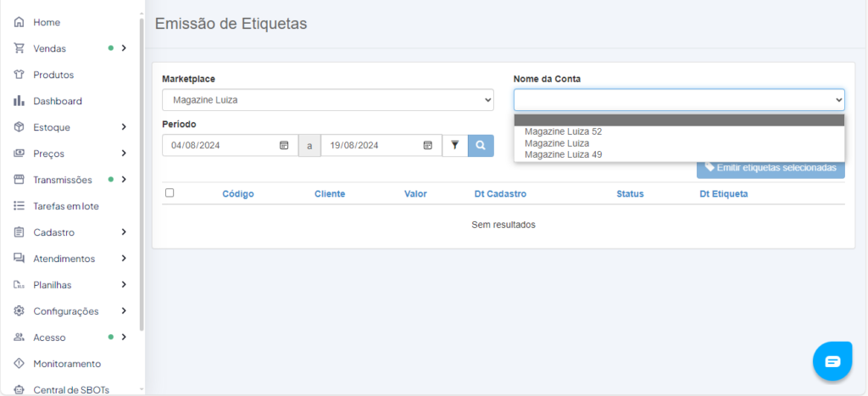Sort table by Dt Etiqueta column
Image resolution: width=868 pixels, height=396 pixels.
[724, 194]
